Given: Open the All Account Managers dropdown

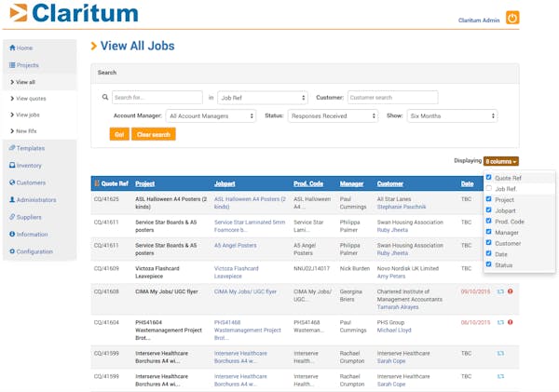Looking at the screenshot, I should pos(211,115).
